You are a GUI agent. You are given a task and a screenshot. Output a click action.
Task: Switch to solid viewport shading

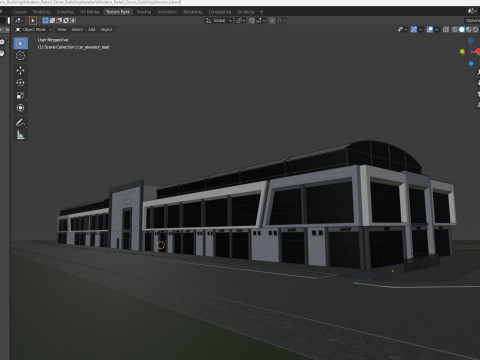coord(462,30)
